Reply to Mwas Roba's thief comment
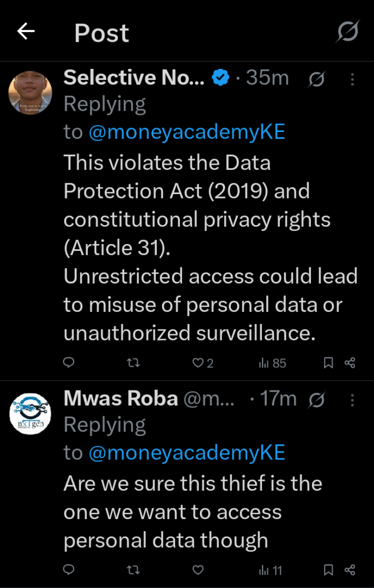The width and height of the screenshot is (374, 588). (x=68, y=570)
